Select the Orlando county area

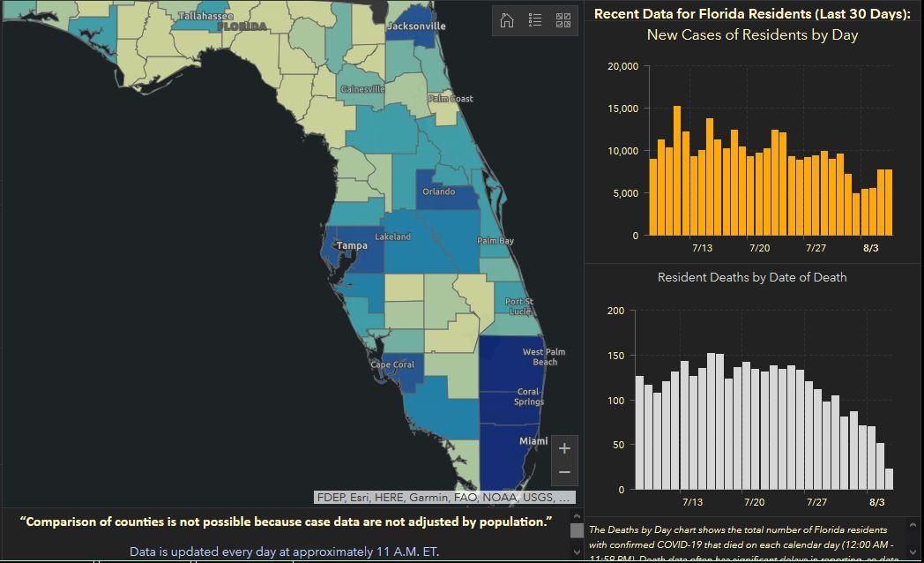(443, 196)
